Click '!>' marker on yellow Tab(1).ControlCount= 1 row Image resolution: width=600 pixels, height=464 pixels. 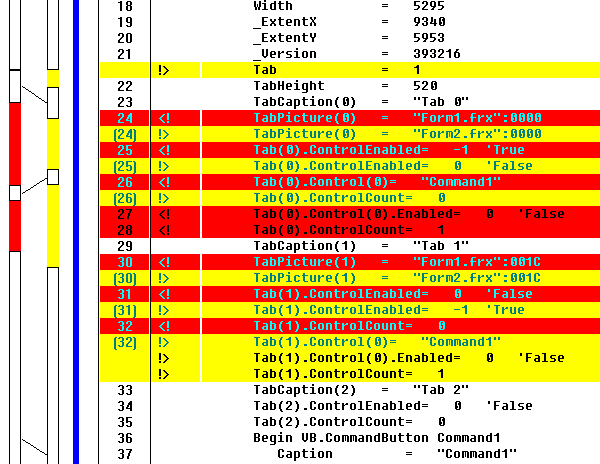(x=164, y=374)
